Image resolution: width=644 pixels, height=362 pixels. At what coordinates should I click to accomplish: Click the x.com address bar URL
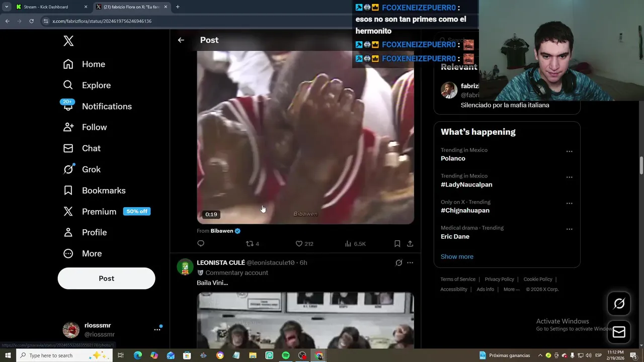point(102,21)
